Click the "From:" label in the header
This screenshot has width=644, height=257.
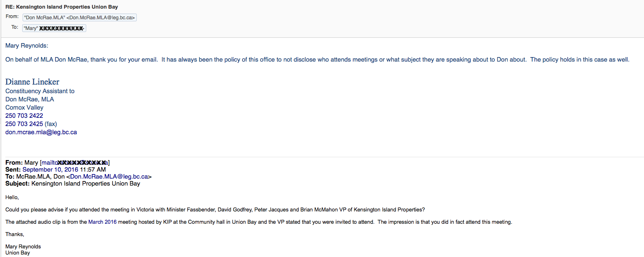point(12,16)
